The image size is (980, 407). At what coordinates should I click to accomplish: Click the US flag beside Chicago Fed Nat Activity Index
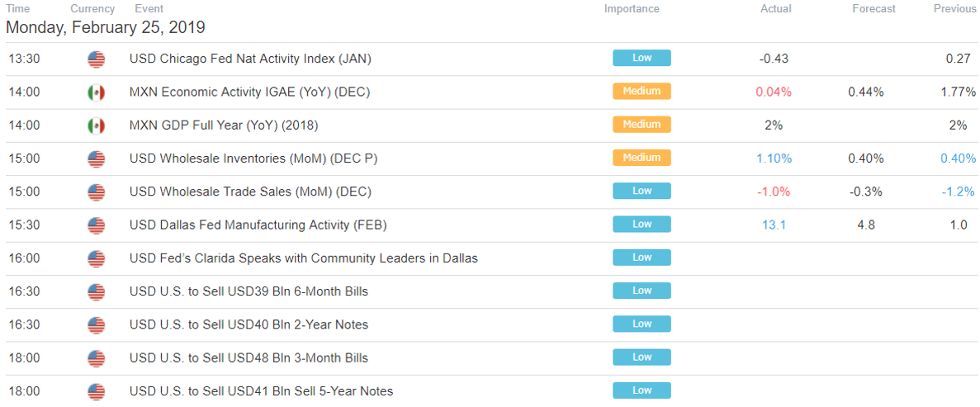pos(97,59)
